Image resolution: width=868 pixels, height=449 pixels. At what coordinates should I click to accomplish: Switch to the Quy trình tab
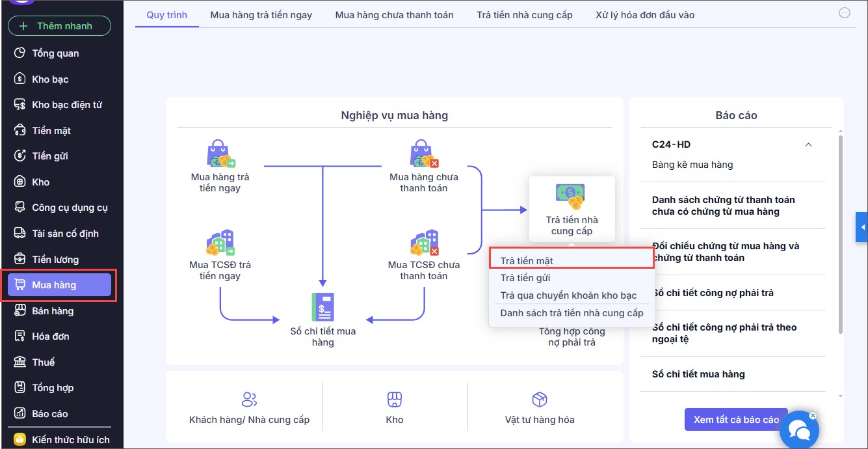pyautogui.click(x=167, y=14)
